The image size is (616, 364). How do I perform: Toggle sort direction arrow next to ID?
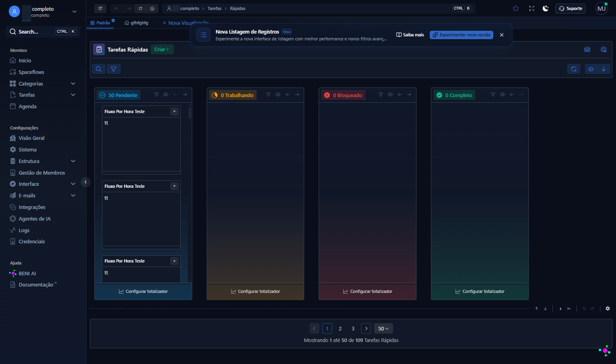604,69
